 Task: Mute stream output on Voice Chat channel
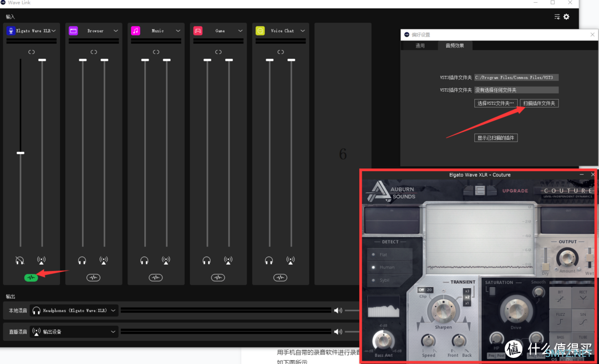(290, 260)
